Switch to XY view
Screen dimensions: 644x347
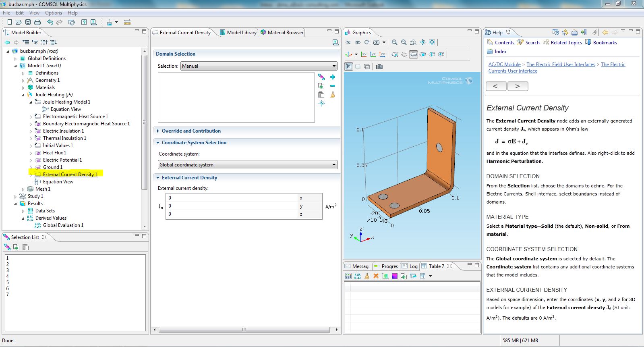(x=364, y=54)
